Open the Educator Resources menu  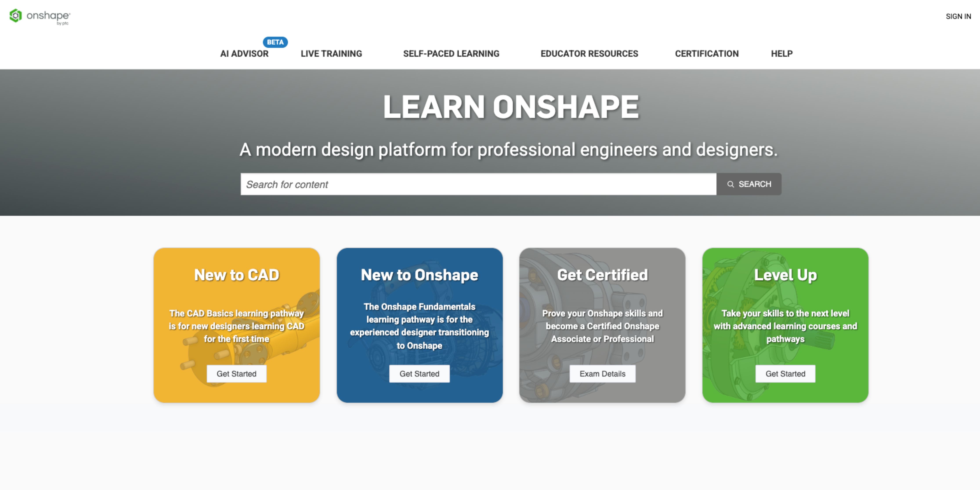click(589, 54)
